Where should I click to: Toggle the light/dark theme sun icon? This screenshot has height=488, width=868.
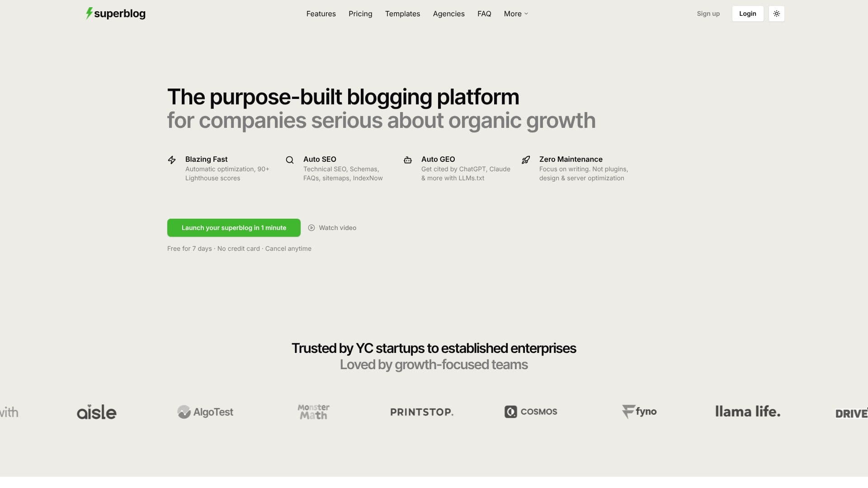click(776, 14)
